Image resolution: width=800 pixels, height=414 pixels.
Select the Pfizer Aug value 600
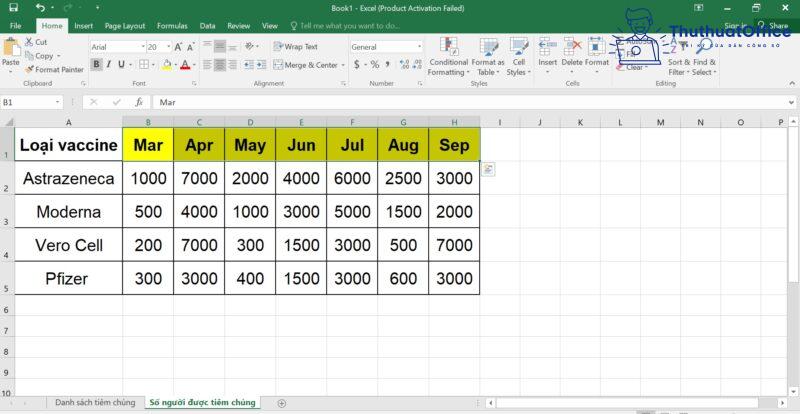[x=403, y=278]
